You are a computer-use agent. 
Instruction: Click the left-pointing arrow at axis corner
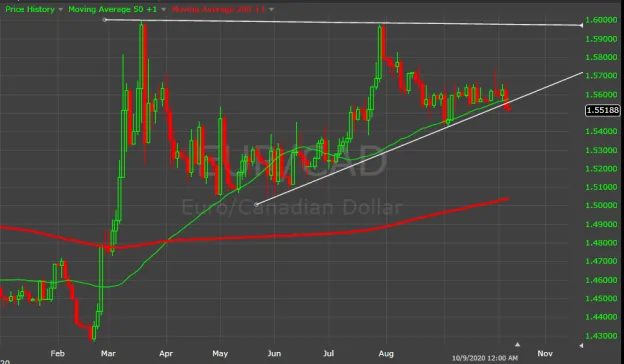pyautogui.click(x=581, y=346)
